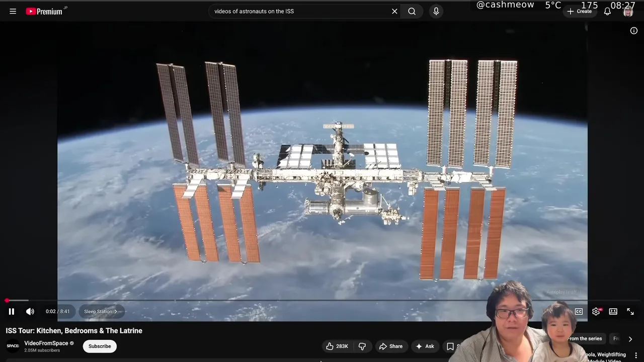Select the 'From the series' chip
644x362 pixels.
(585, 338)
